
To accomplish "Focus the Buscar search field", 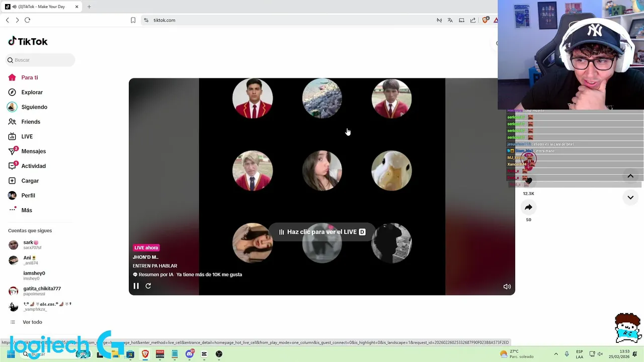I will 41,60.
